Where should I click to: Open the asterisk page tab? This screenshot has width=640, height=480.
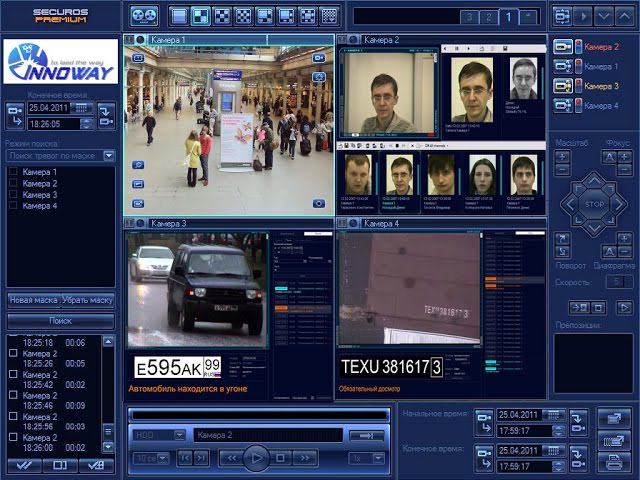(528, 17)
